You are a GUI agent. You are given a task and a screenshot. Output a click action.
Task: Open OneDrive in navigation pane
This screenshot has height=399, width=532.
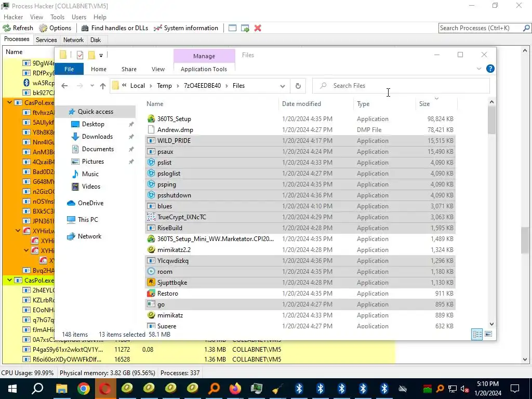click(x=90, y=203)
